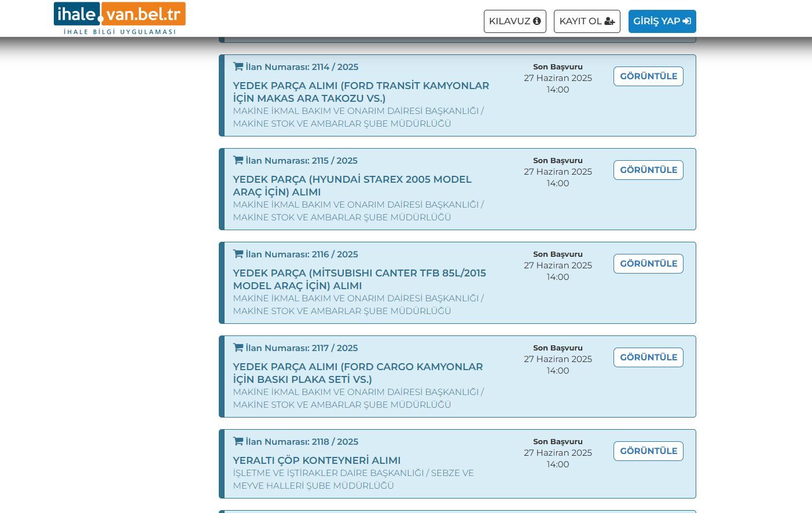Click the GİRİŞ YAP login button
The height and width of the screenshot is (513, 812).
[662, 21]
